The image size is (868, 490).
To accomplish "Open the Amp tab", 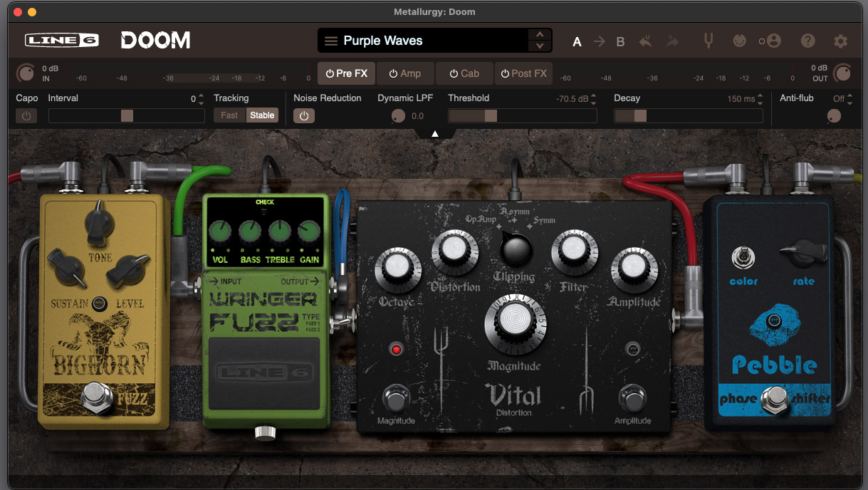I will point(404,73).
